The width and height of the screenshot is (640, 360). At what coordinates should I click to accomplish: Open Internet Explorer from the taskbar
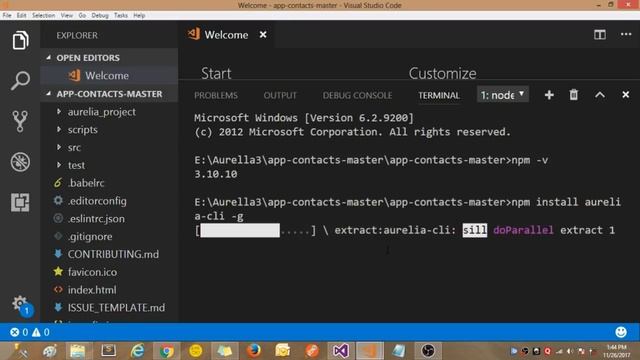click(137, 351)
